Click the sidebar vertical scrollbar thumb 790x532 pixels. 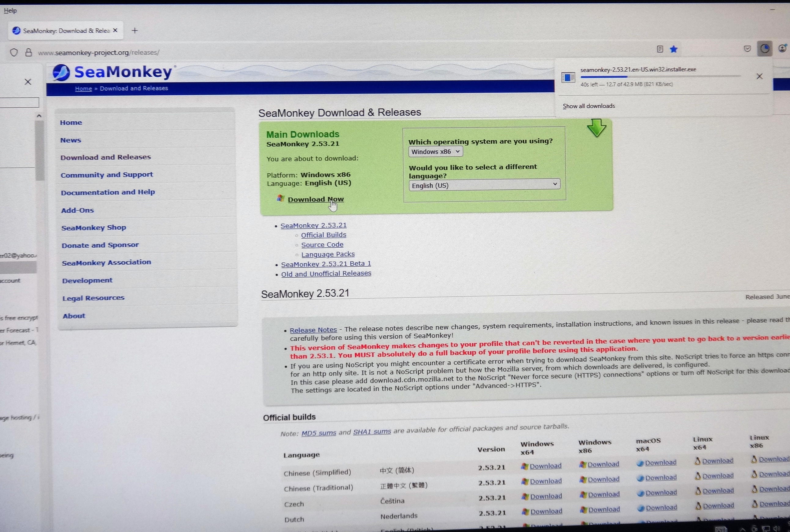click(x=39, y=150)
